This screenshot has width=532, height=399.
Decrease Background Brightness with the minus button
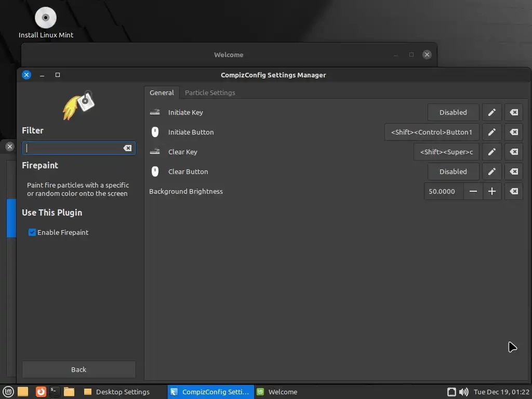pyautogui.click(x=473, y=191)
